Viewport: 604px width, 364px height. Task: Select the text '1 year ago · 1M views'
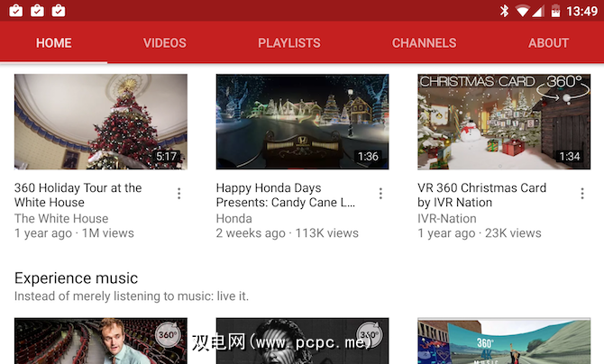tap(74, 233)
